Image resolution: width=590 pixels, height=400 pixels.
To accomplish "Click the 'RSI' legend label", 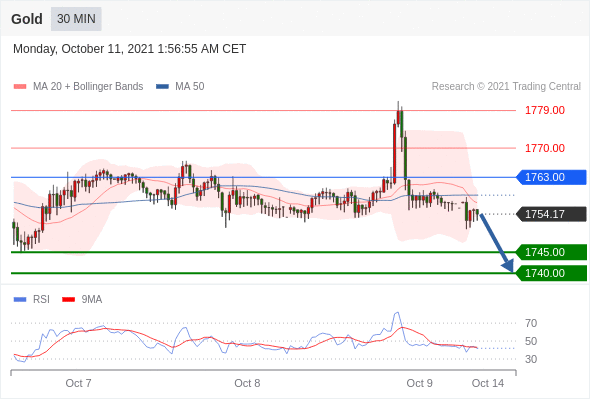I will pos(41,300).
